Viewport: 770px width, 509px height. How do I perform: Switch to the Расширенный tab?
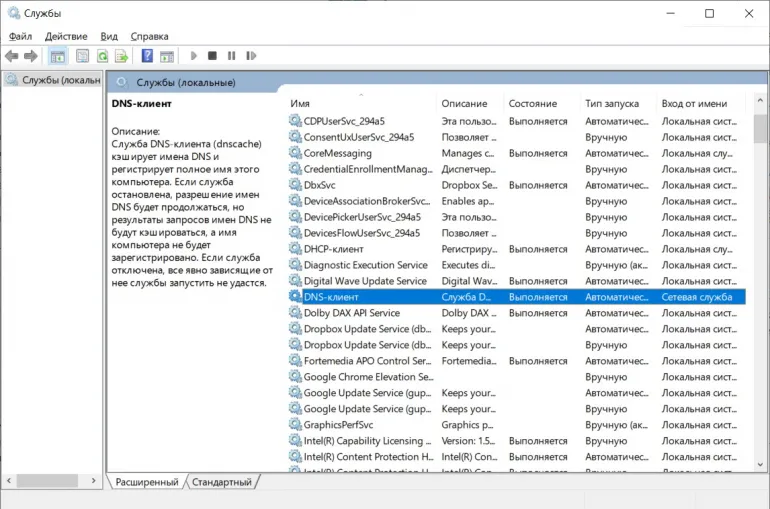(x=147, y=482)
